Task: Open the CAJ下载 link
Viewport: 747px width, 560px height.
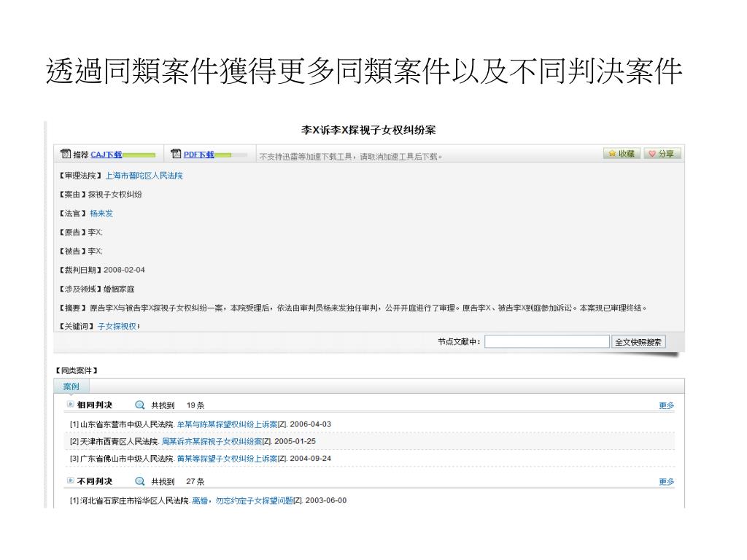Action: coord(107,155)
